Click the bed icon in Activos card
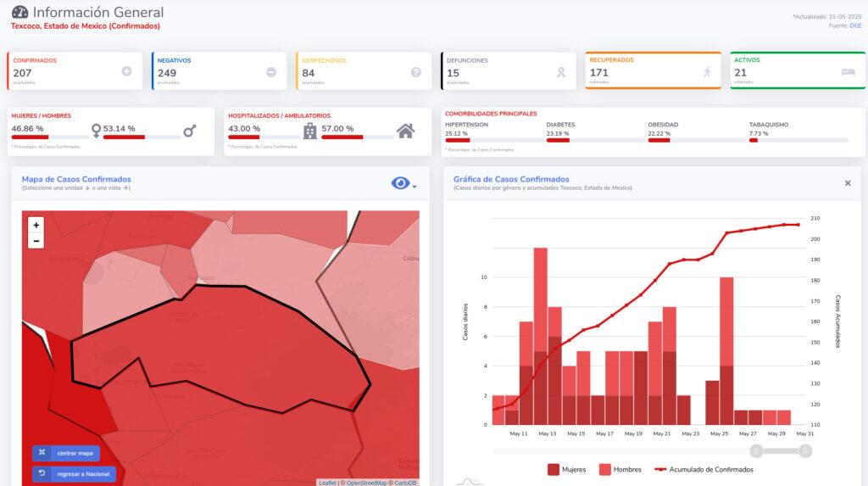Screen dimensions: 868x486 pyautogui.click(x=848, y=72)
